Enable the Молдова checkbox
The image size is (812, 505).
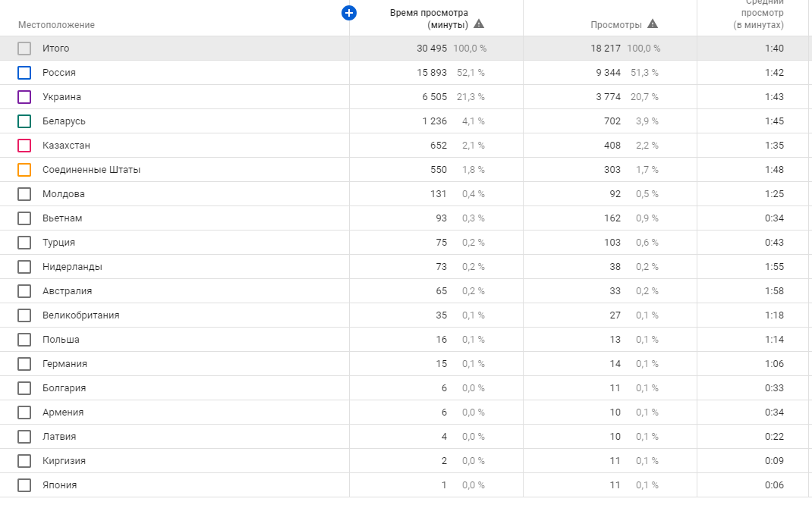(x=24, y=194)
